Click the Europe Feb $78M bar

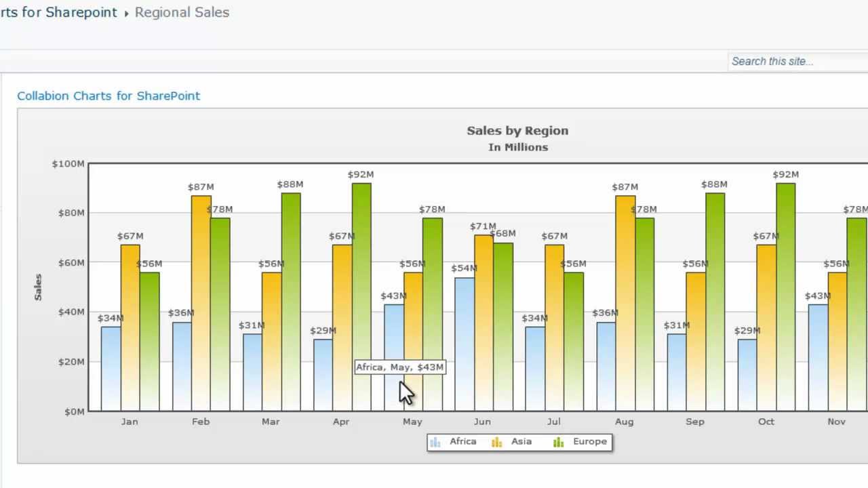pyautogui.click(x=220, y=314)
